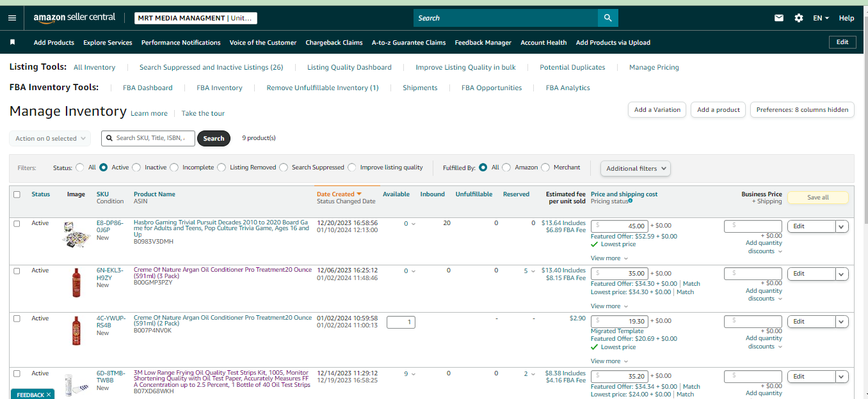Click the top header Search field

pos(506,18)
